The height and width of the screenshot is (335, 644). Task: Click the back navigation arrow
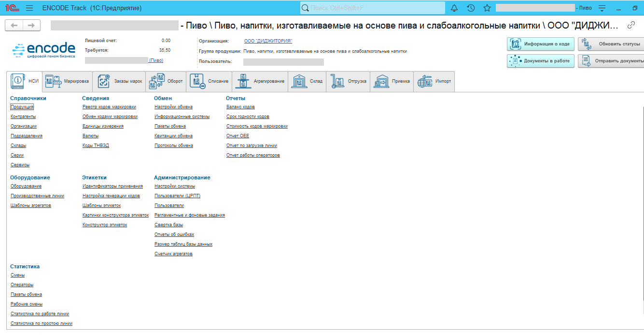click(x=14, y=25)
